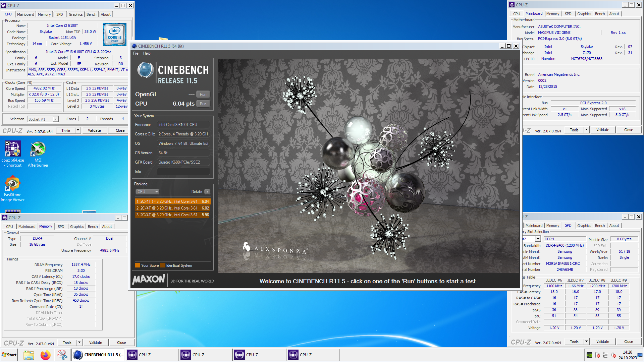Select Graphics tab in bottom-left CPU-Z
The width and height of the screenshot is (644, 362).
(77, 227)
